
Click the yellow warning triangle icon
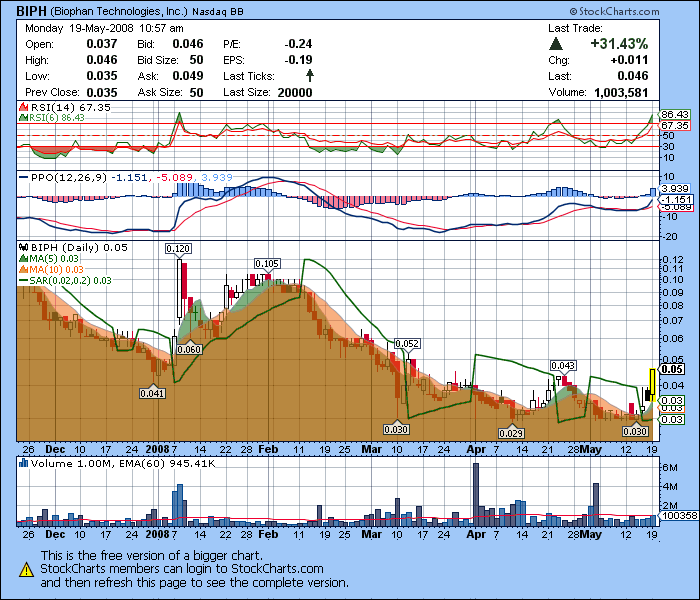[27, 569]
